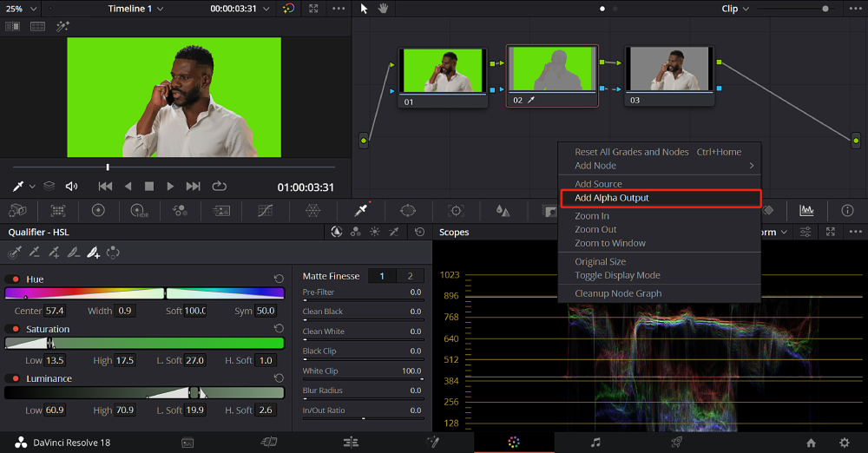Viewport: 868px width, 453px height.
Task: Open the Color Warper palette
Action: point(312,210)
